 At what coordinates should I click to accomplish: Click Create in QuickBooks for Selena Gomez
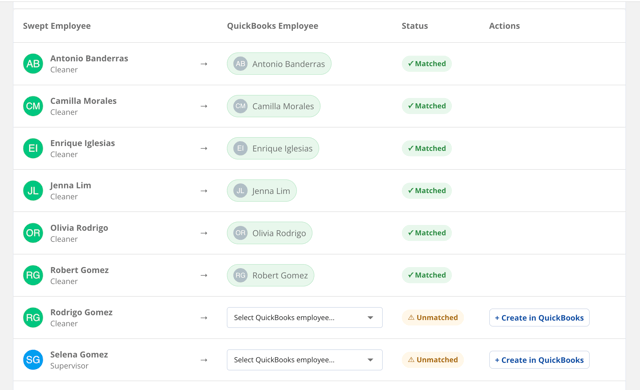coord(539,360)
